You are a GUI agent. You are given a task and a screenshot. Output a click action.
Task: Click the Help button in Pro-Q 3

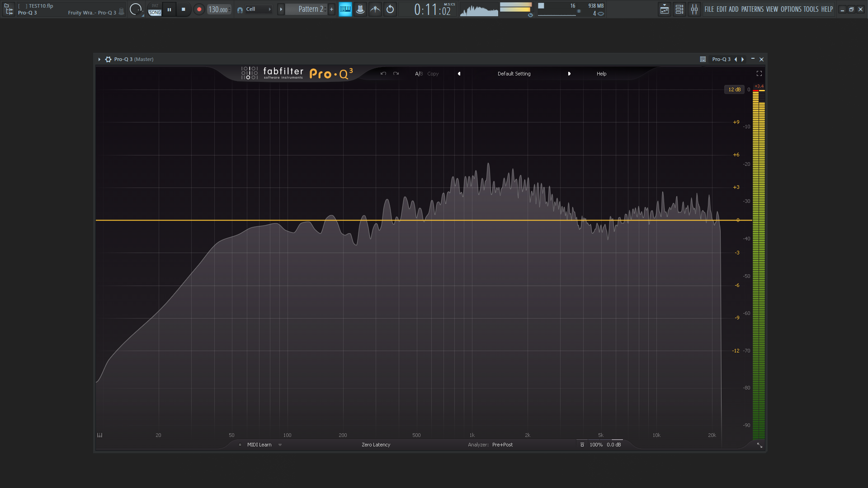(x=601, y=74)
